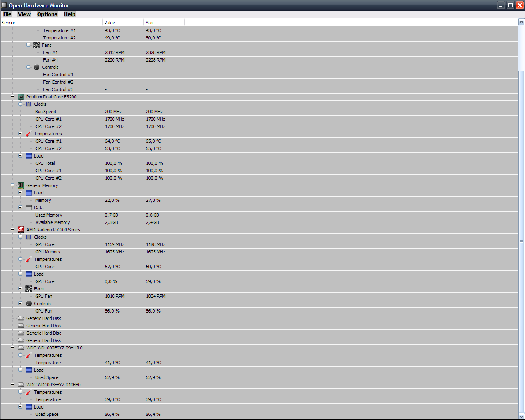Screen dimensions: 525x420
Task: Select the Bus Speed sensor label
Action: [x=46, y=112]
